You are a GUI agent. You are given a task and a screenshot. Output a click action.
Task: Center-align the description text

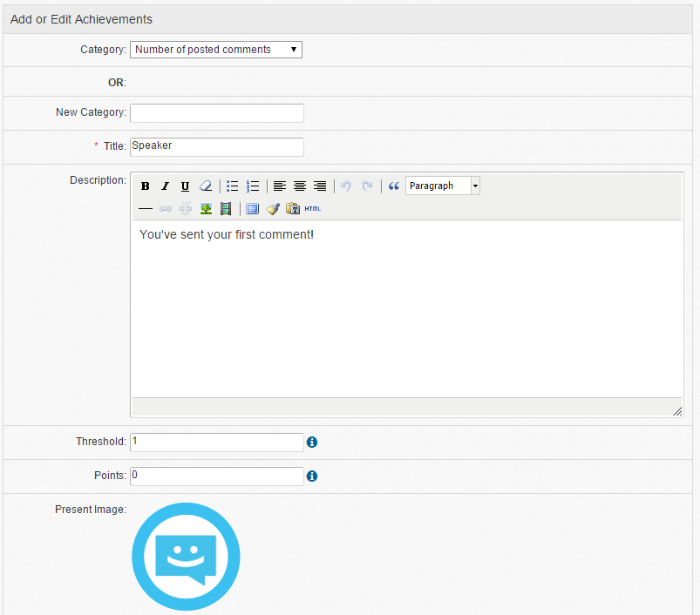(x=300, y=186)
